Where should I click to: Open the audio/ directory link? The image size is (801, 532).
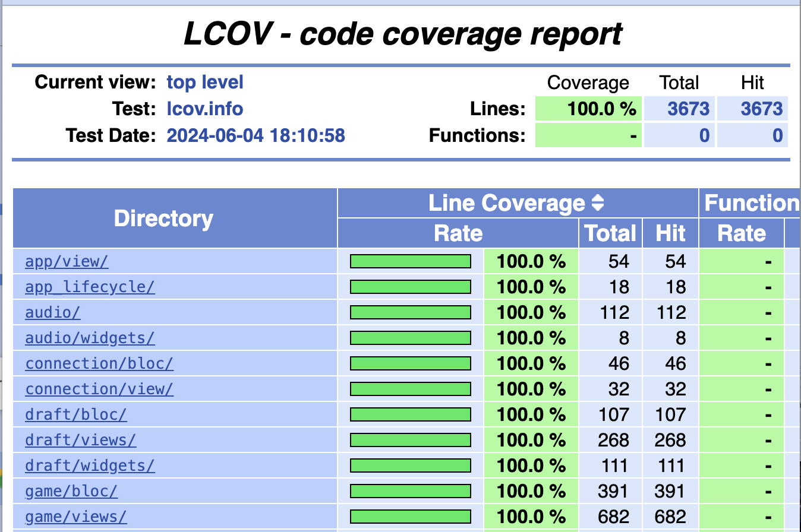[53, 312]
